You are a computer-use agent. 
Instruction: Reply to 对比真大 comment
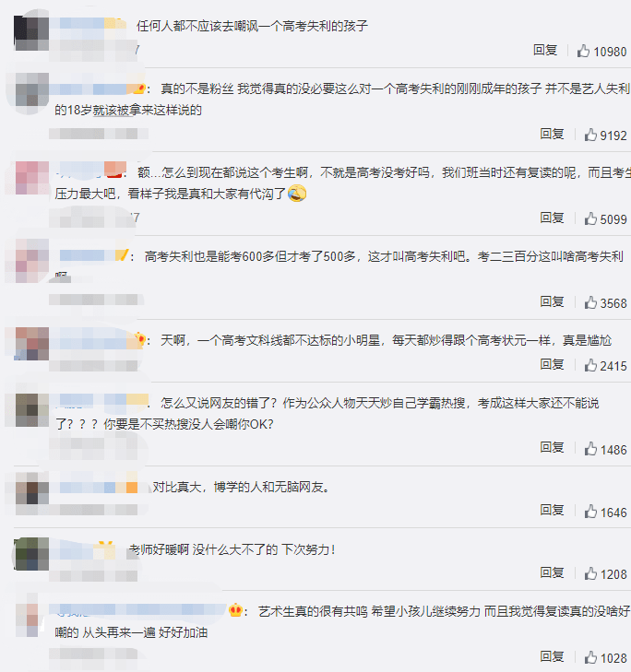pos(552,511)
